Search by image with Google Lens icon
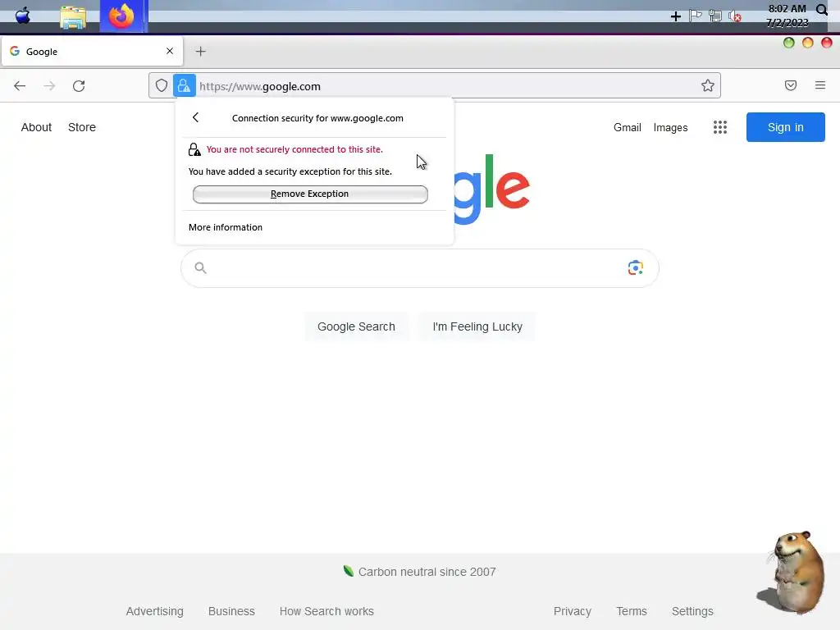 [636, 268]
